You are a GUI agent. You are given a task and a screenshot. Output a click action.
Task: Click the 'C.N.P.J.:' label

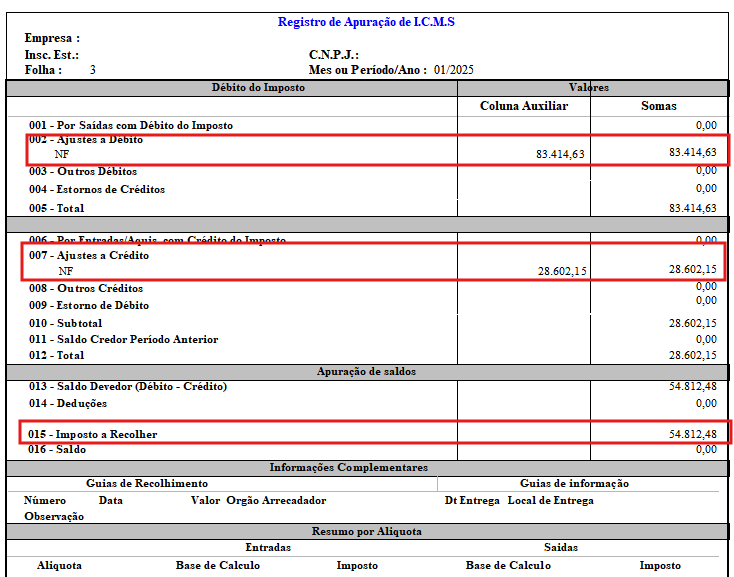click(x=334, y=55)
